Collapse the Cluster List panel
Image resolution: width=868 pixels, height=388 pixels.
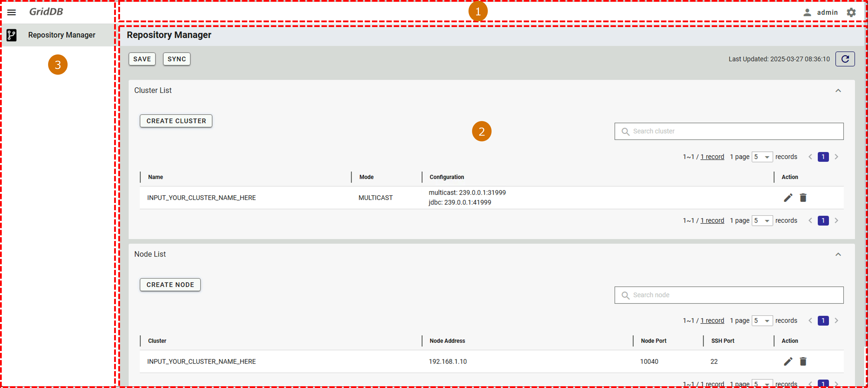[838, 91]
